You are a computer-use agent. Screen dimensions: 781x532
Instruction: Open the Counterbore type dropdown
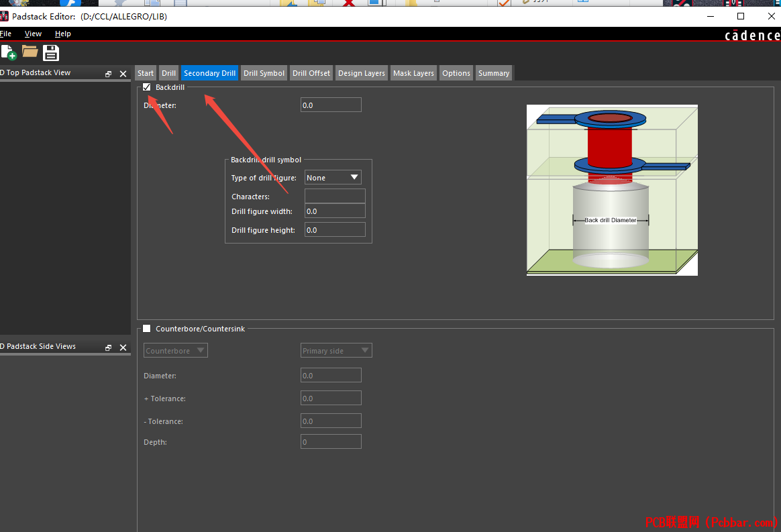click(175, 350)
